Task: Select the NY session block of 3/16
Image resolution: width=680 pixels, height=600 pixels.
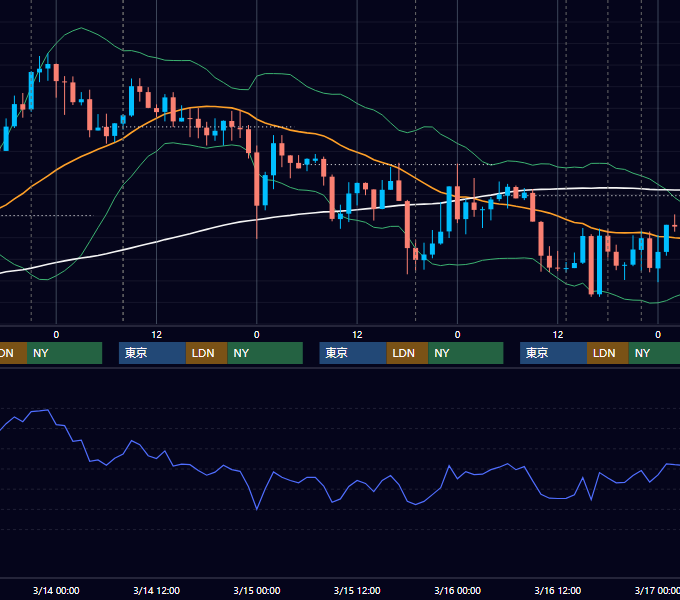Action: click(x=654, y=353)
